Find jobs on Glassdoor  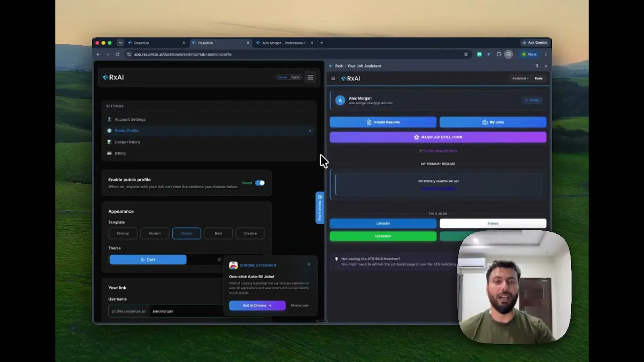(383, 236)
